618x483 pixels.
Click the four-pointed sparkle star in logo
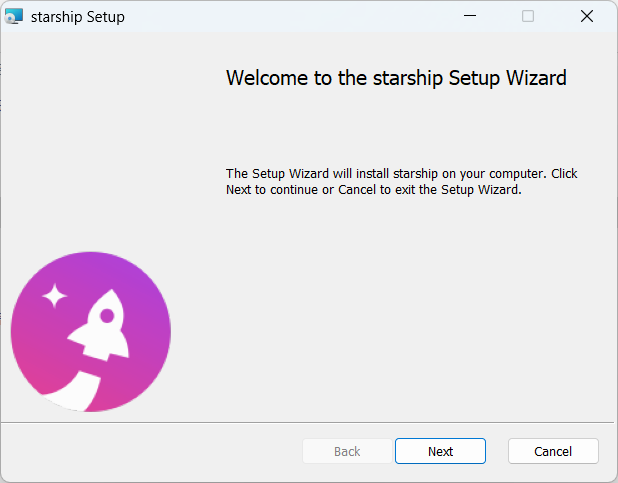(x=54, y=295)
